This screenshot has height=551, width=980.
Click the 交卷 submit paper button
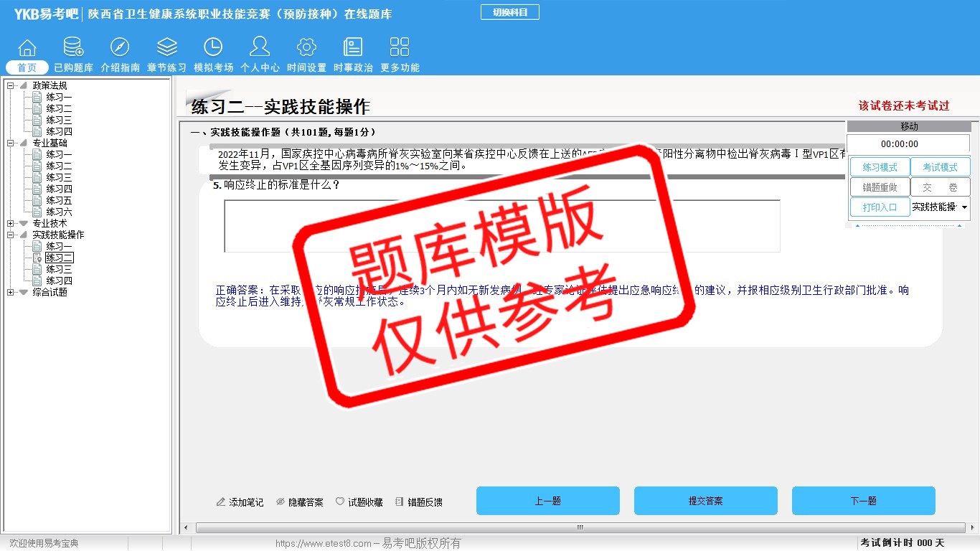(x=940, y=187)
